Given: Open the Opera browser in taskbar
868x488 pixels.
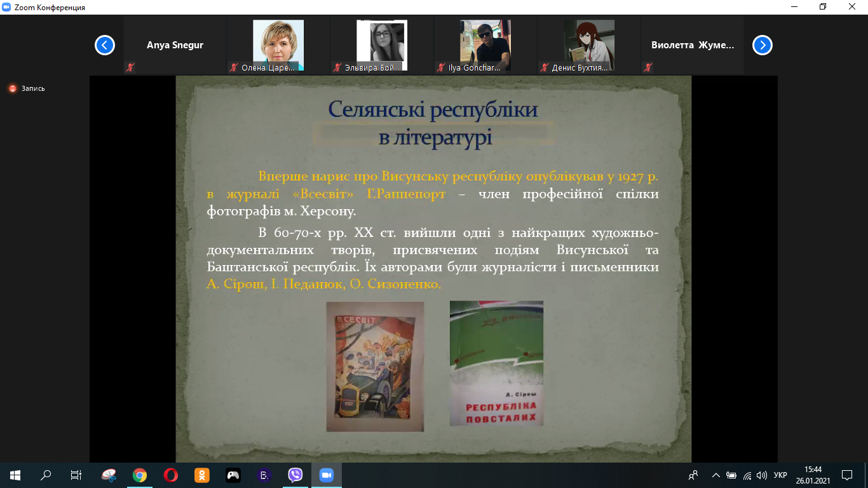Looking at the screenshot, I should point(170,475).
